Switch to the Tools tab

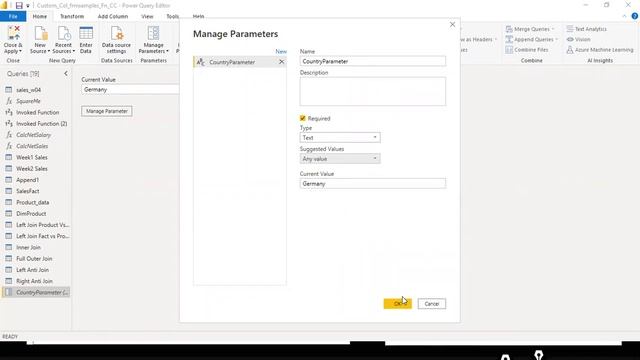point(173,16)
